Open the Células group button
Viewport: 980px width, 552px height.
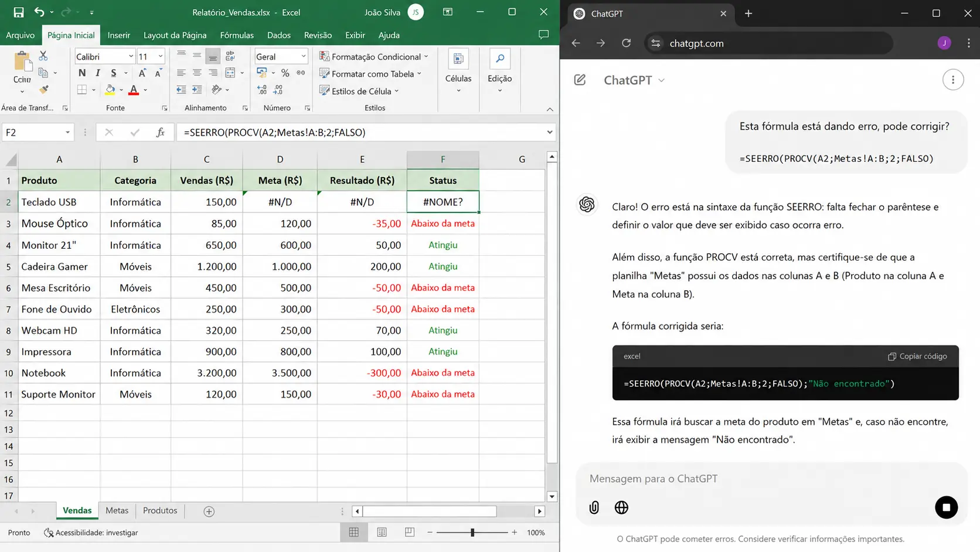(458, 72)
